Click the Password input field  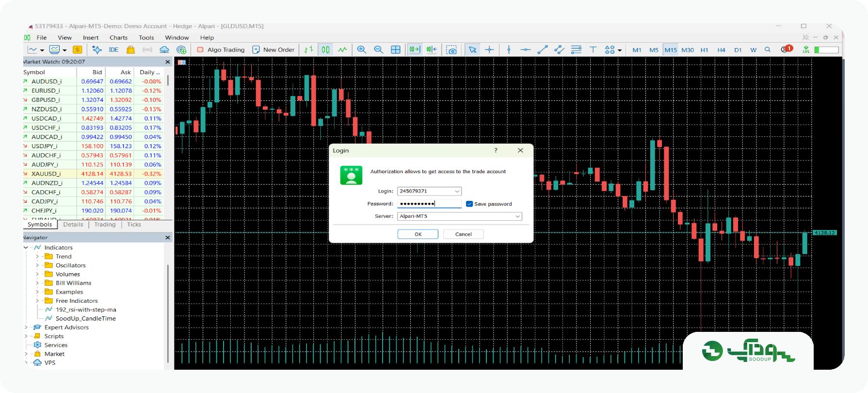[429, 204]
